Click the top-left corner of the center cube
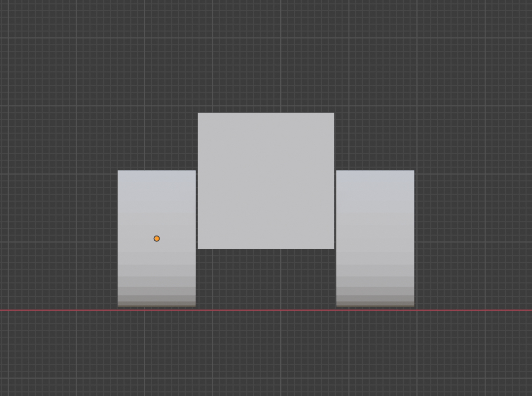The image size is (532, 396). point(198,113)
